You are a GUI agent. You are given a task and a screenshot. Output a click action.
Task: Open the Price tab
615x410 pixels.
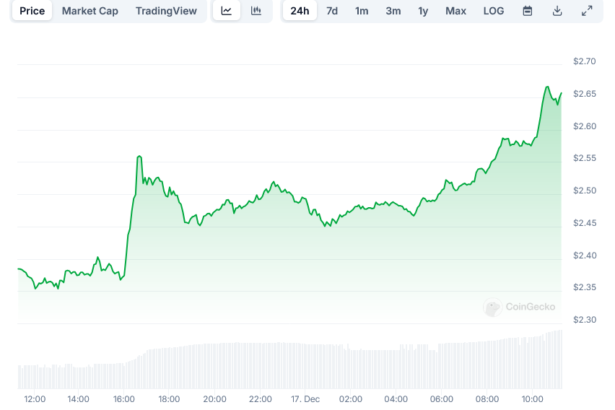[x=32, y=11]
